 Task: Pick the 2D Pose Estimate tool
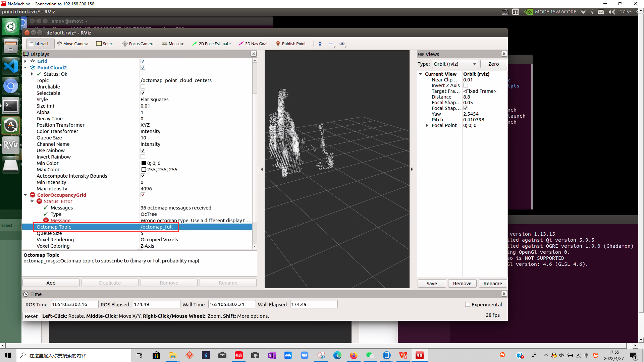point(211,44)
